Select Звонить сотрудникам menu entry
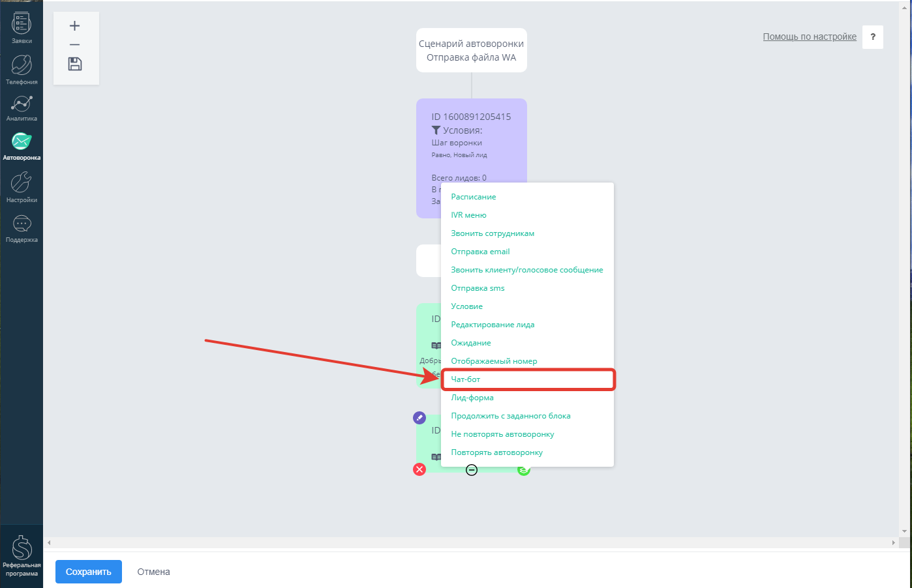Viewport: 912px width, 588px height. [x=493, y=233]
